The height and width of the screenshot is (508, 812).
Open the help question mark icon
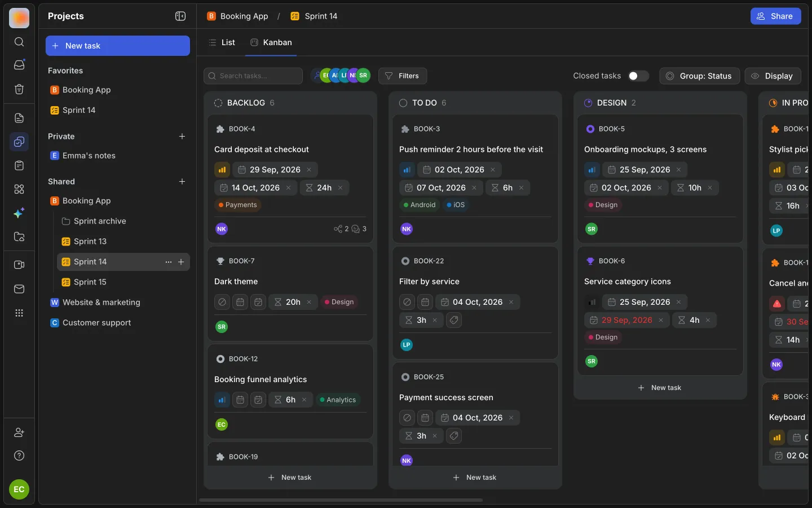pyautogui.click(x=19, y=456)
